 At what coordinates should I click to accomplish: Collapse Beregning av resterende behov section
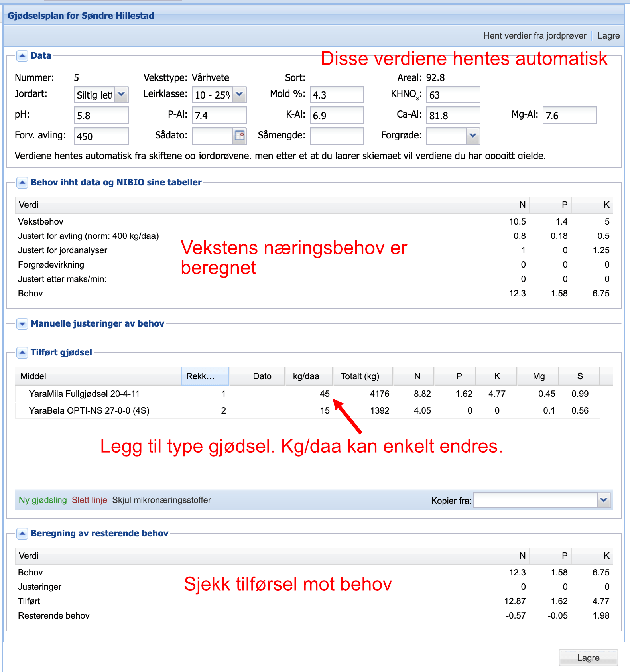coord(22,534)
